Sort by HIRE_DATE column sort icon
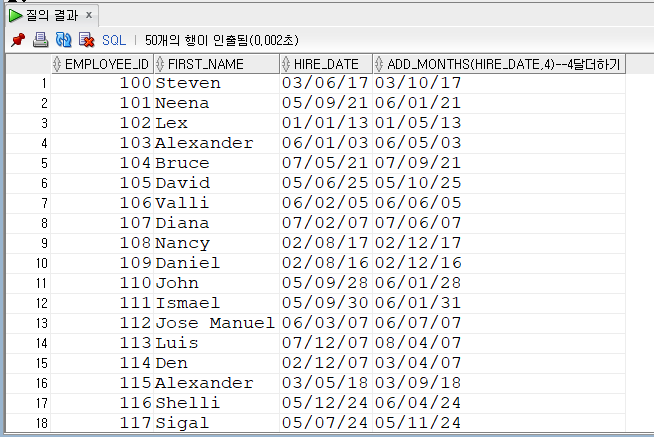 (286, 64)
